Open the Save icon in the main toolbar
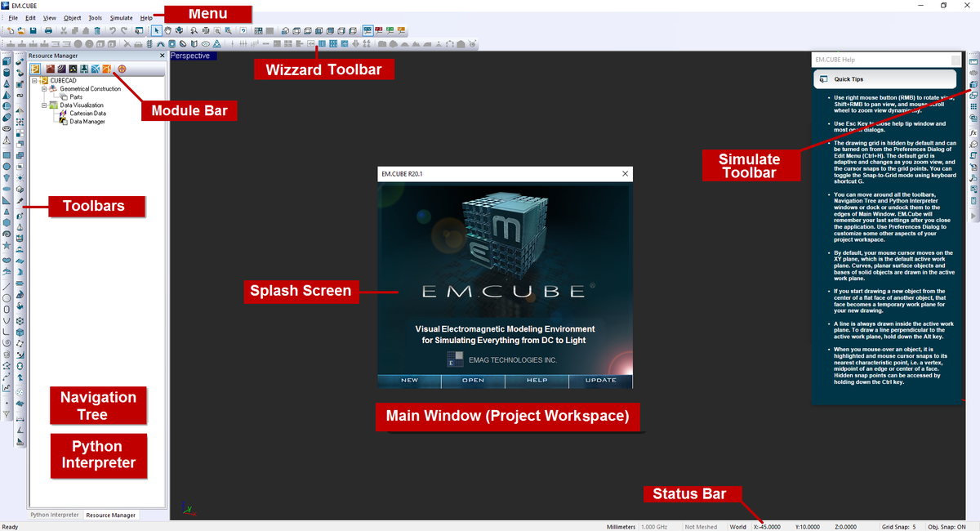Image resolution: width=980 pixels, height=531 pixels. [33, 31]
